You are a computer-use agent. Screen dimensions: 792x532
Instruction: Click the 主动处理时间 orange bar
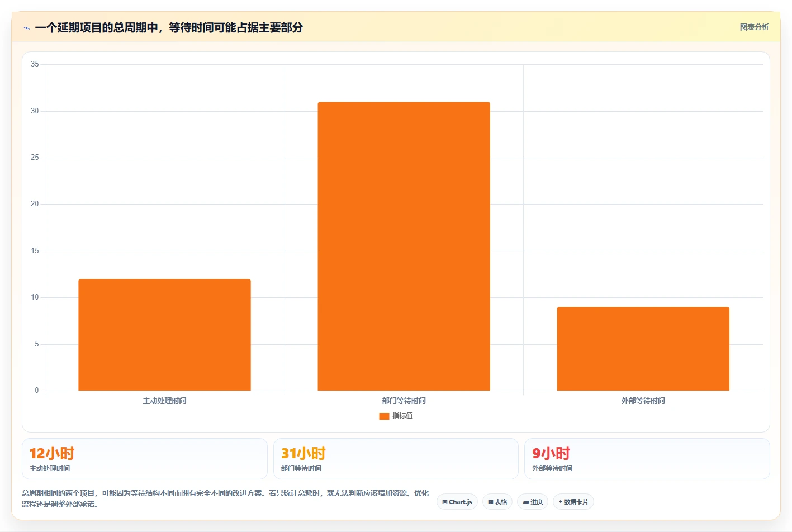[x=164, y=335]
